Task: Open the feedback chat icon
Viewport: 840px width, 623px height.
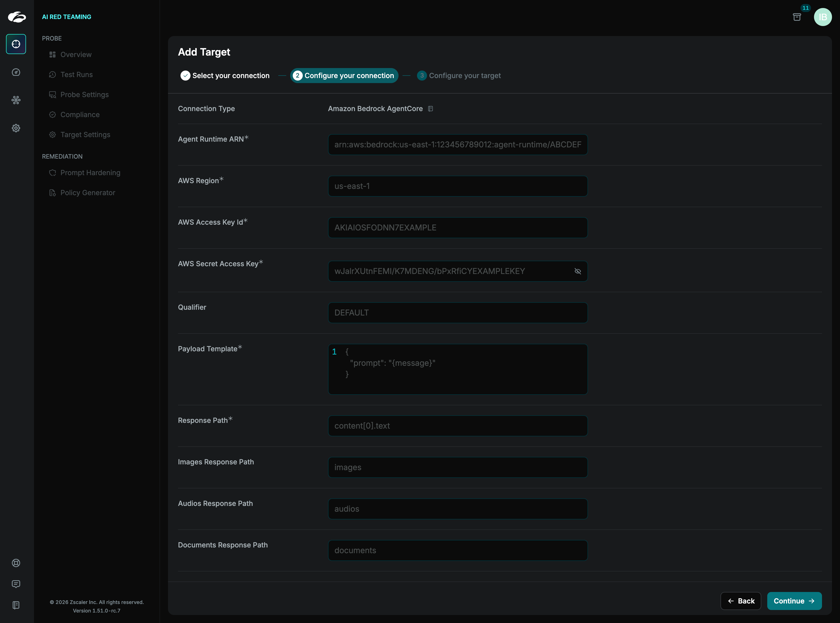Action: pos(16,584)
